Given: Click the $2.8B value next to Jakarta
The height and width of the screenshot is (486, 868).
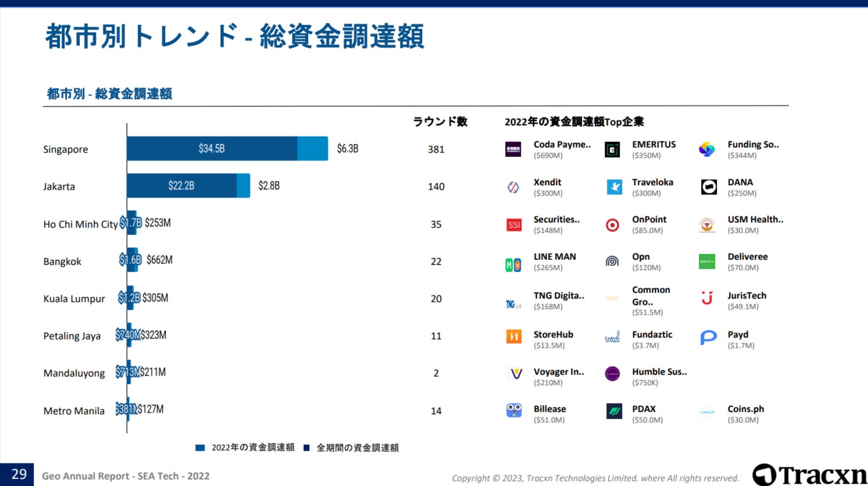Looking at the screenshot, I should click(269, 185).
